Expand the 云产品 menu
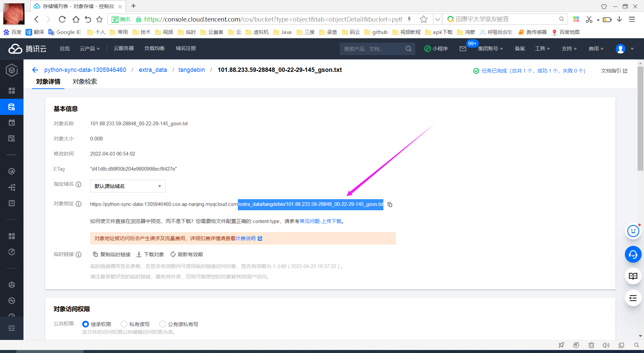 coord(90,49)
